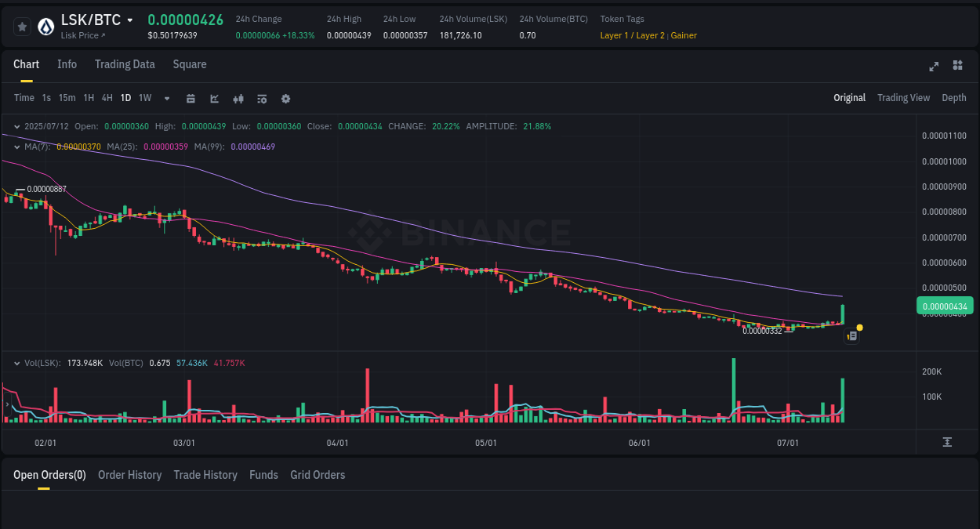The width and height of the screenshot is (980, 529).
Task: Open the date range calendar icon
Action: coord(191,99)
